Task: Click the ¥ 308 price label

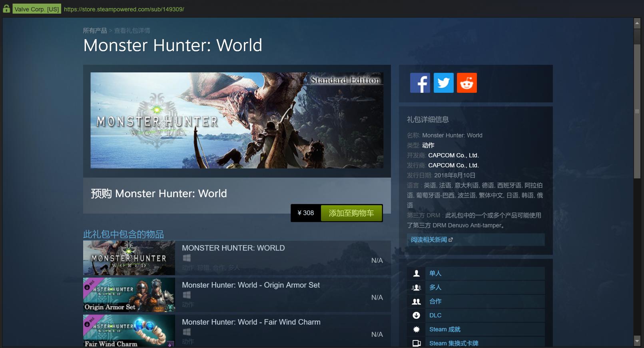Action: click(x=306, y=213)
